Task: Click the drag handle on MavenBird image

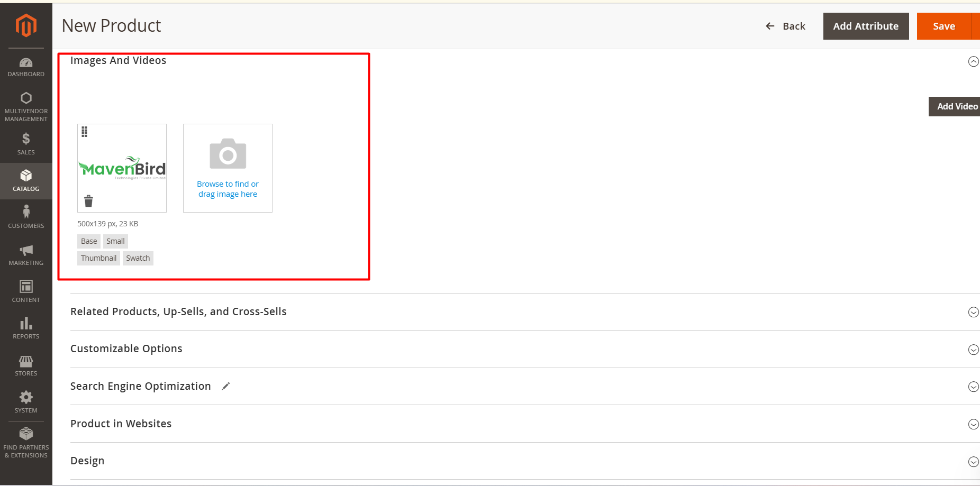Action: tap(84, 132)
